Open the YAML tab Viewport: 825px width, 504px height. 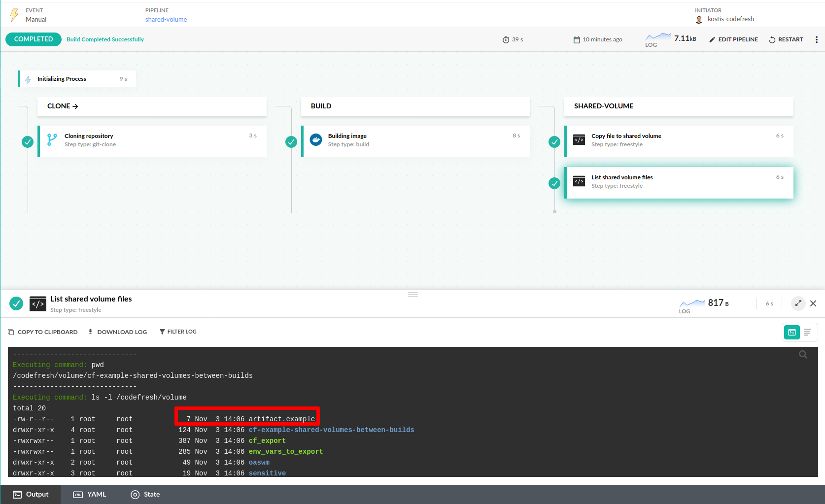(90, 494)
